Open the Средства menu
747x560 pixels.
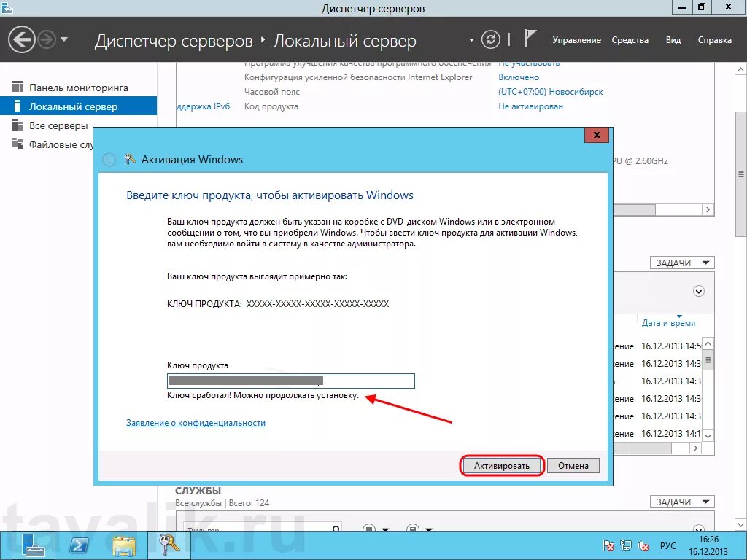pyautogui.click(x=630, y=40)
